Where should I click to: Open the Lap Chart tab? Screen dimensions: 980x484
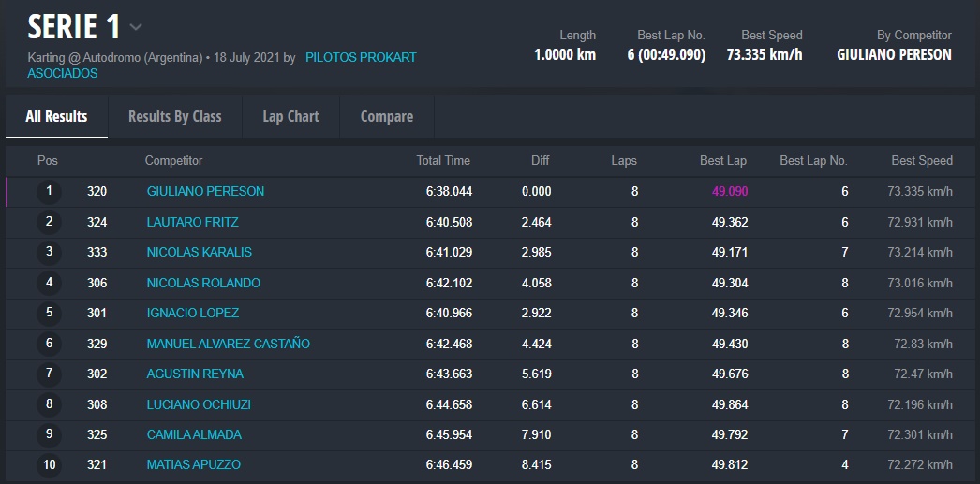[x=290, y=116]
